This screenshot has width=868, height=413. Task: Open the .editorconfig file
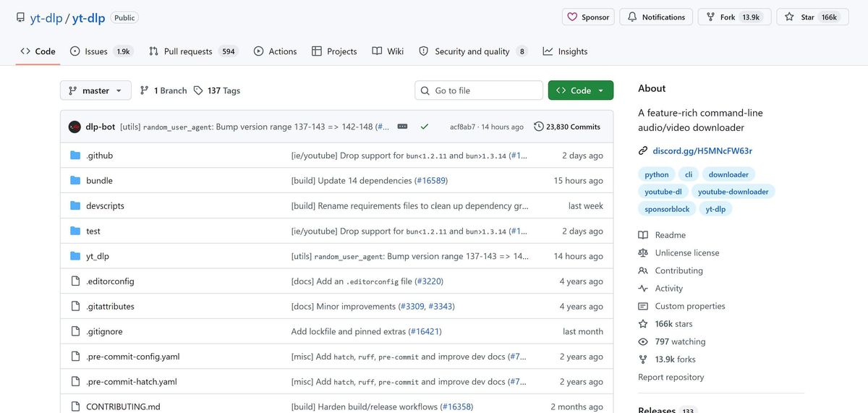[110, 281]
